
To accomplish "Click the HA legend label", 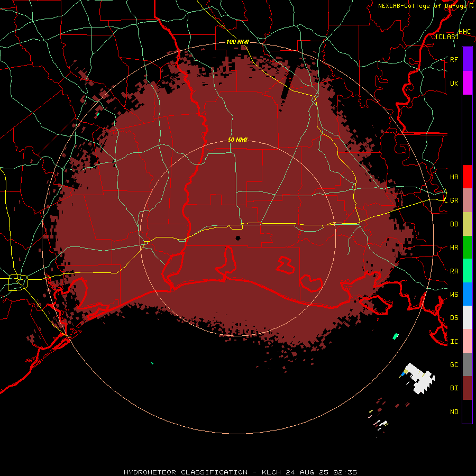I will [454, 177].
